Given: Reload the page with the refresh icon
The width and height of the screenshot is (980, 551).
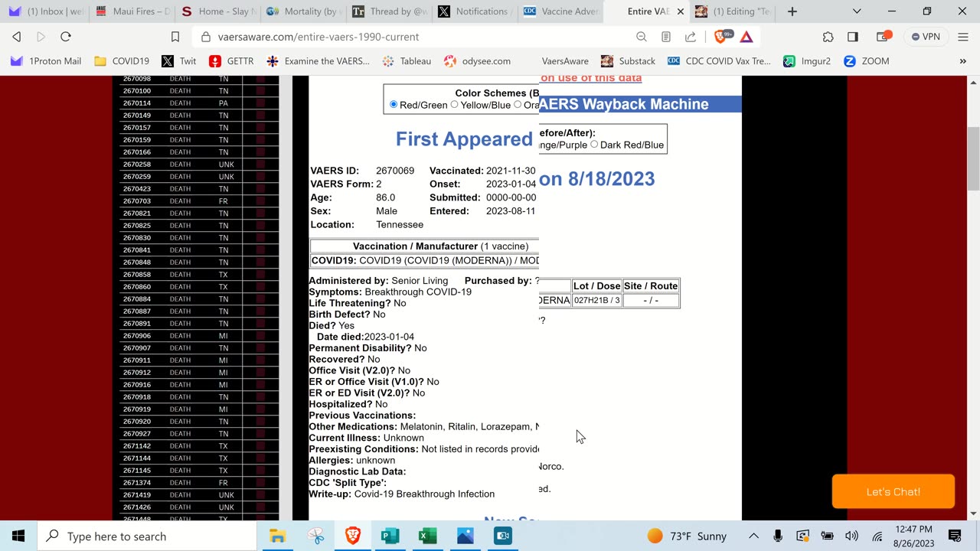Looking at the screenshot, I should tap(66, 37).
